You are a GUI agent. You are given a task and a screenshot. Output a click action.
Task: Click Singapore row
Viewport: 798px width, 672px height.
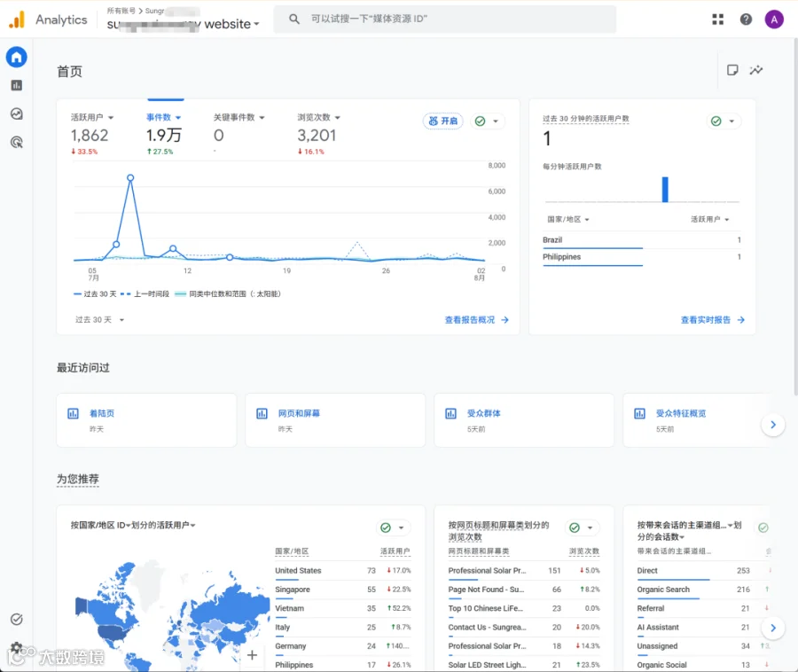coord(342,590)
